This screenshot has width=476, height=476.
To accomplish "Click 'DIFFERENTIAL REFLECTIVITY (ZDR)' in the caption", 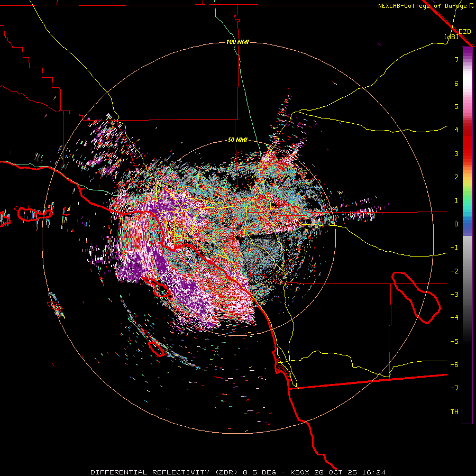I will pos(166,472).
